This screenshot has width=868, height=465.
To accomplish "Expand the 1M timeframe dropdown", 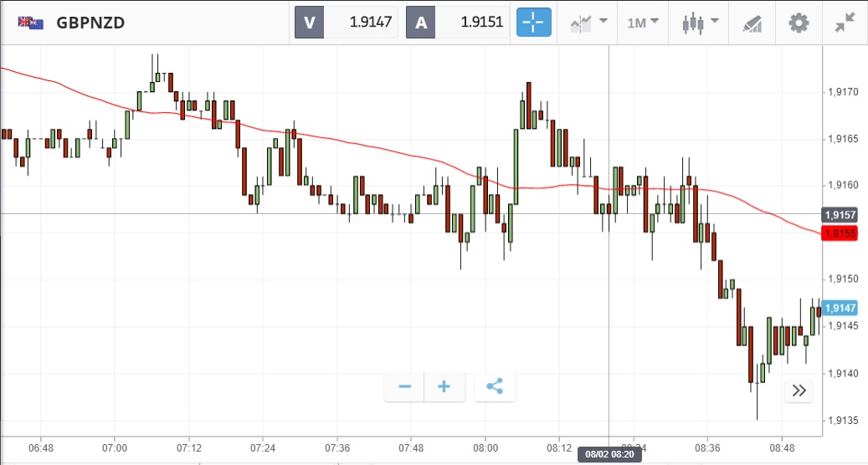I will click(643, 23).
